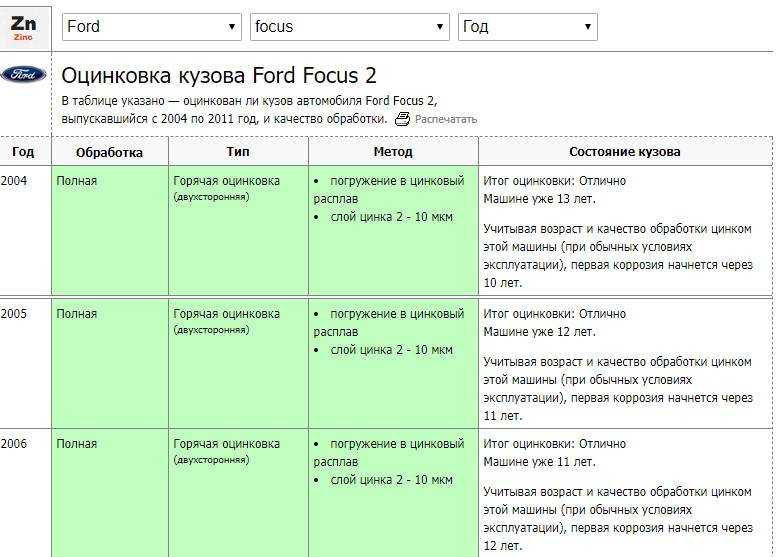Click the Год column header
This screenshot has width=779, height=557.
point(23,152)
